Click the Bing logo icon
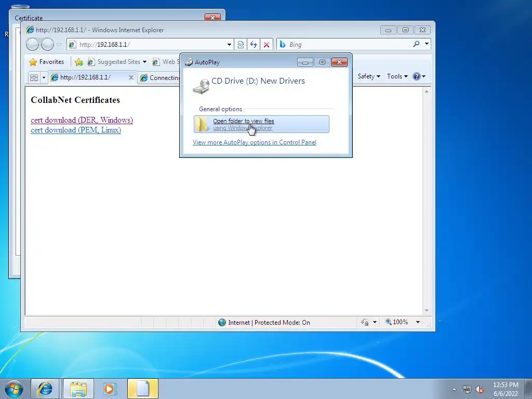The height and width of the screenshot is (399, 532). pyautogui.click(x=282, y=44)
